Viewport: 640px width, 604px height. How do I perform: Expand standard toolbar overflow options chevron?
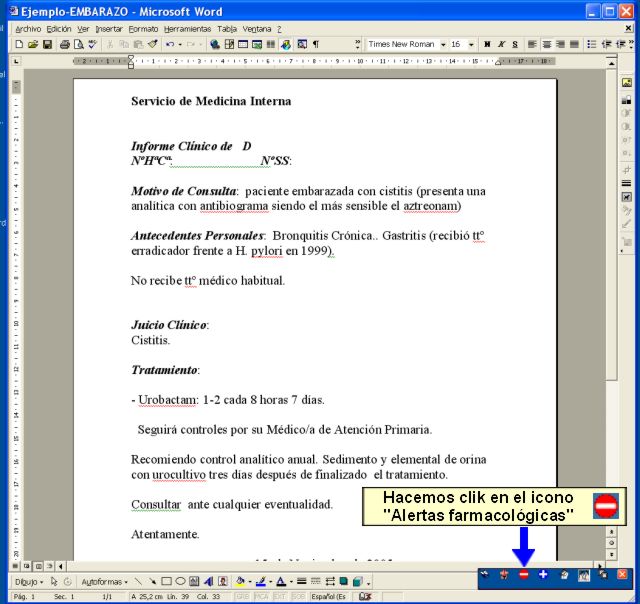pyautogui.click(x=358, y=44)
